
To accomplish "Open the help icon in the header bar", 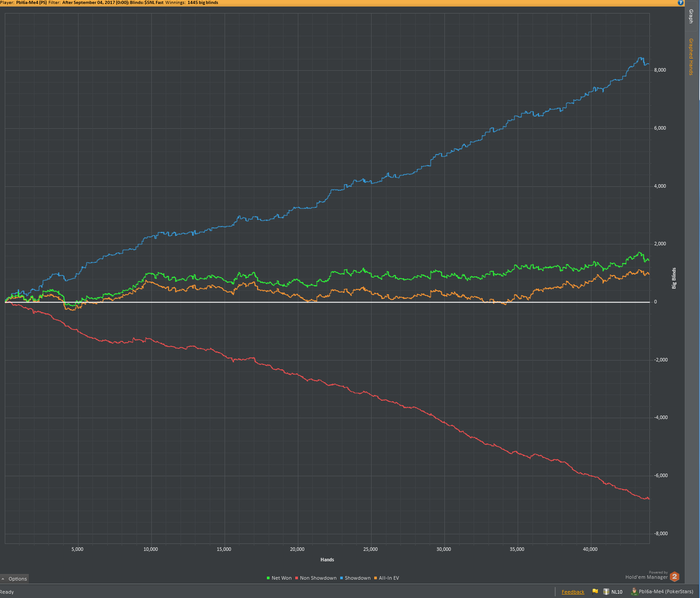I will tap(681, 3).
